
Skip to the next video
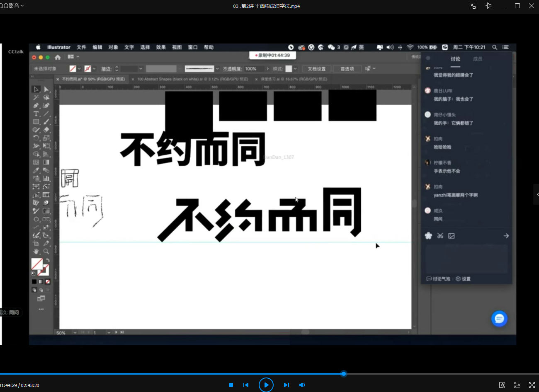click(x=286, y=385)
